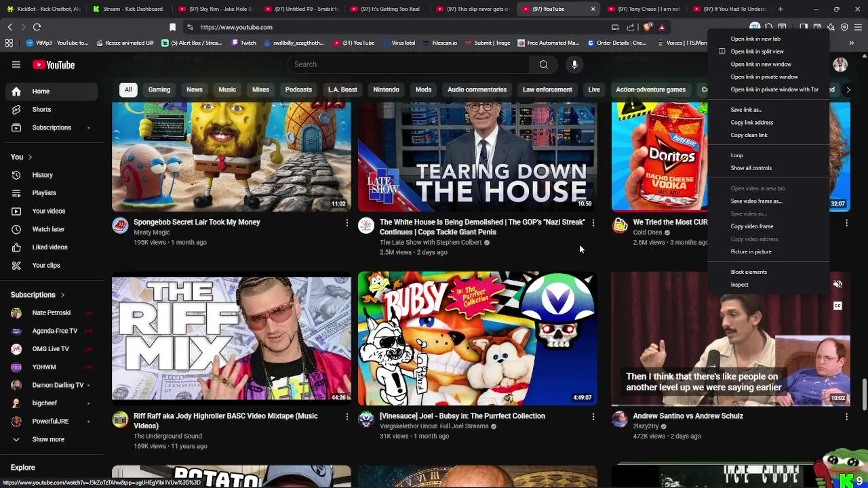
Task: Open Subscriptions in the sidebar
Action: click(x=52, y=127)
